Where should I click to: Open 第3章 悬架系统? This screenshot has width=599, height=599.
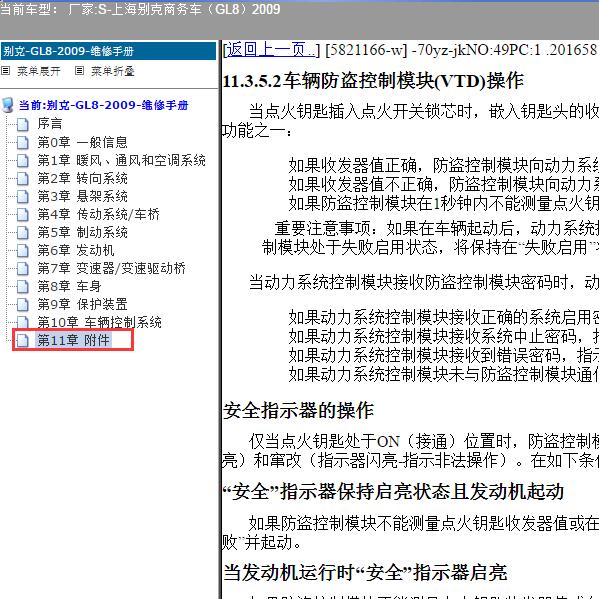[82, 196]
